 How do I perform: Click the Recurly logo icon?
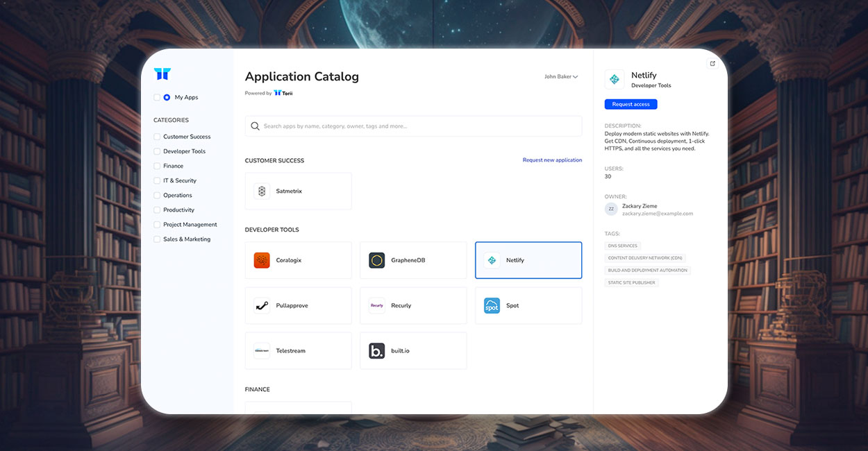pyautogui.click(x=376, y=305)
